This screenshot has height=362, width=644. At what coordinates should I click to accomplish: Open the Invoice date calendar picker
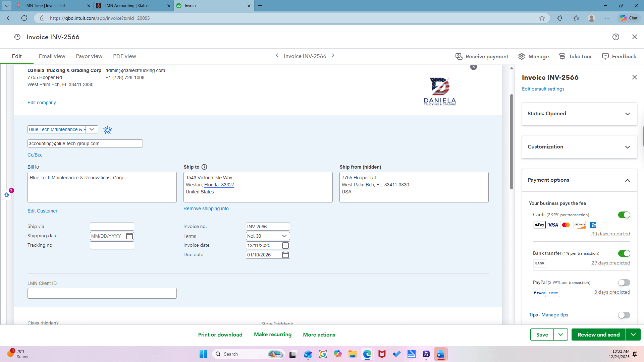(x=285, y=245)
